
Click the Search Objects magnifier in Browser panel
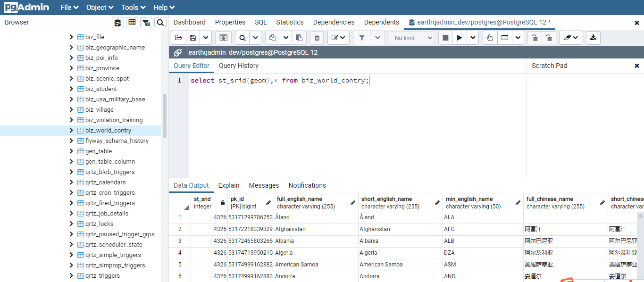[160, 22]
